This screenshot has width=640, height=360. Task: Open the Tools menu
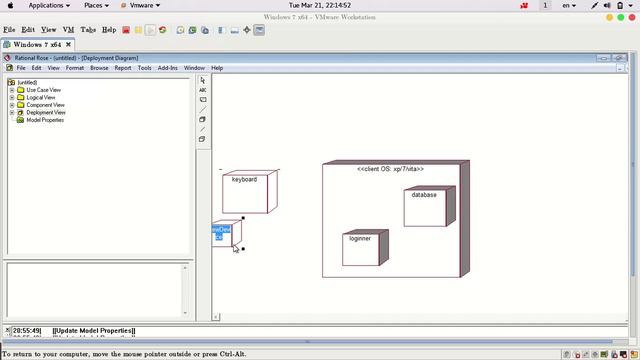click(x=144, y=68)
